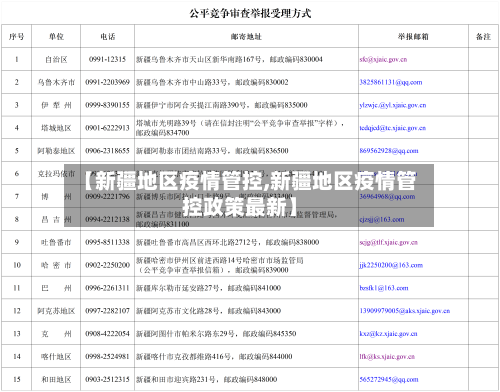Click the address with 西环北路2712号
The height and width of the screenshot is (392, 500).
(227, 242)
